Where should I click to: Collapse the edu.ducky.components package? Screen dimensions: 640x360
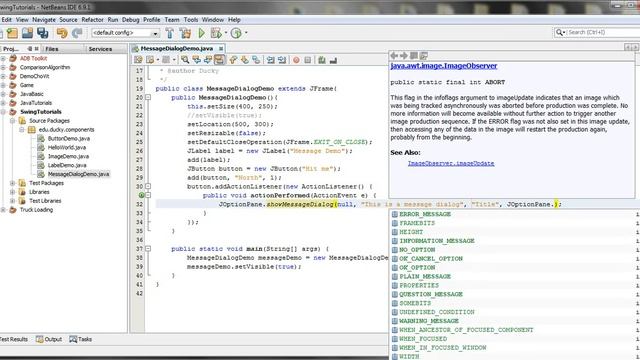(22, 130)
